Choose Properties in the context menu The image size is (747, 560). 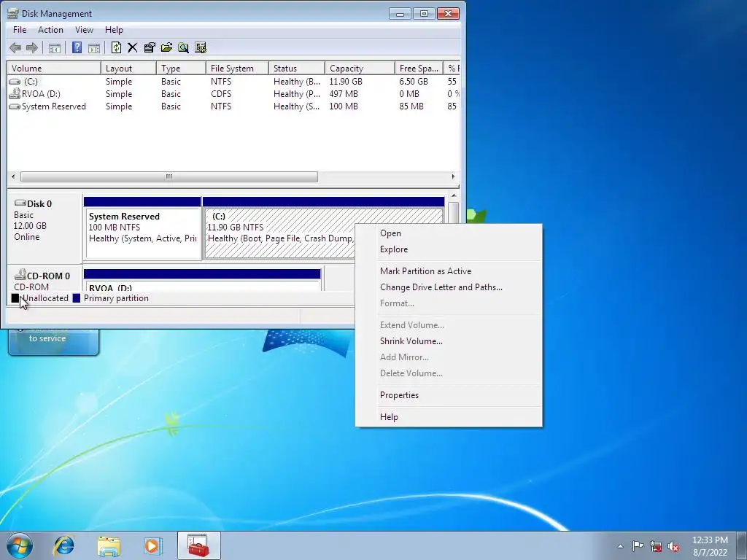tap(449, 395)
